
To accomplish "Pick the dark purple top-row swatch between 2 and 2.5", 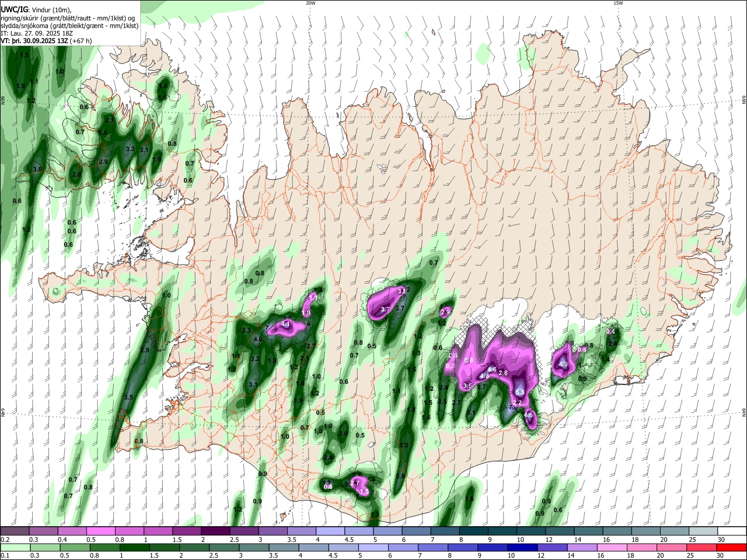I will [x=216, y=531].
